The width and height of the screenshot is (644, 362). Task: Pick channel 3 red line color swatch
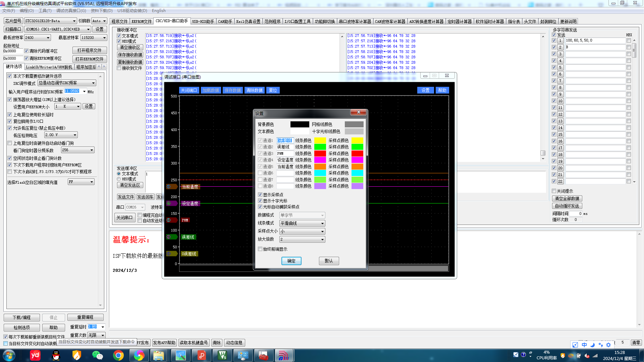click(320, 154)
